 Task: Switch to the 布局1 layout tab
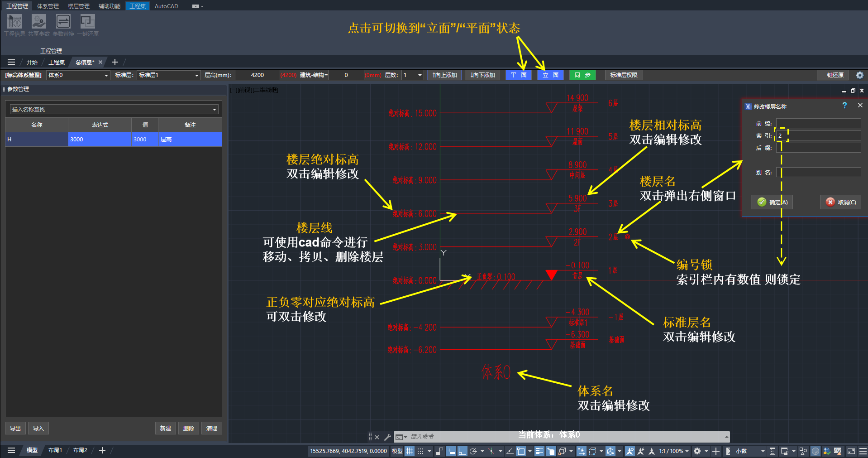55,450
